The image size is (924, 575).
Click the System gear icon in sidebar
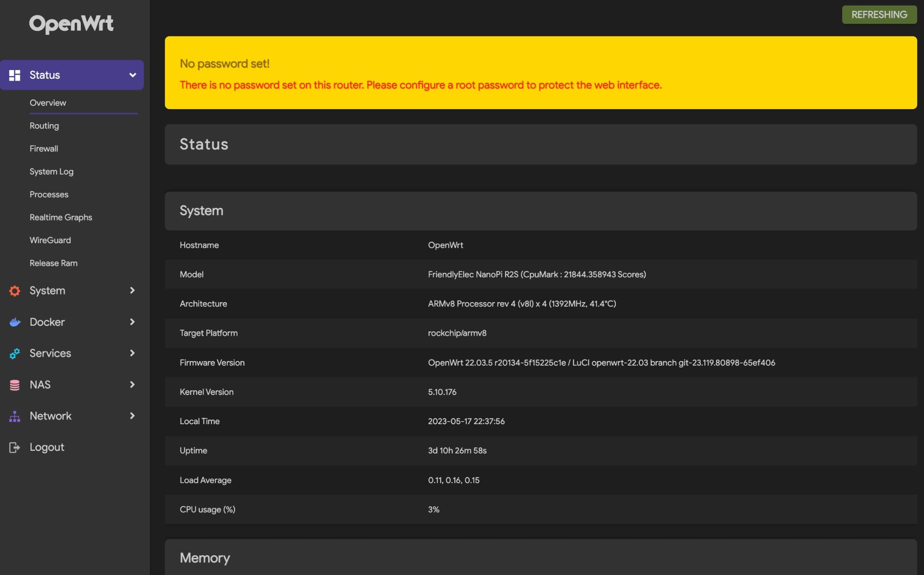pos(15,291)
